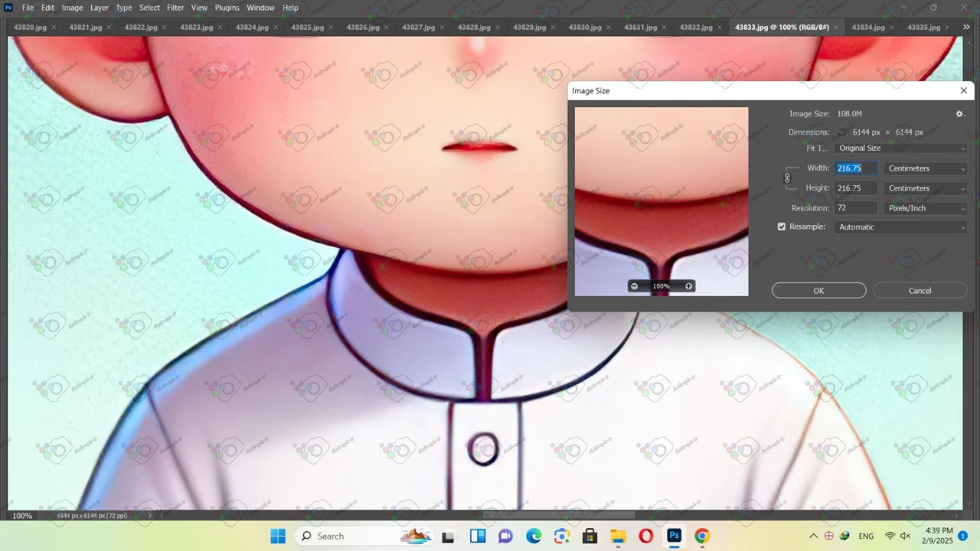
Task: Open Google Chrome from the taskbar
Action: [702, 536]
